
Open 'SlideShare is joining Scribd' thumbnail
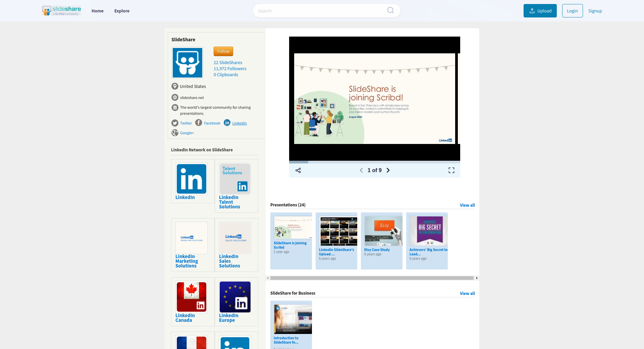(293, 228)
